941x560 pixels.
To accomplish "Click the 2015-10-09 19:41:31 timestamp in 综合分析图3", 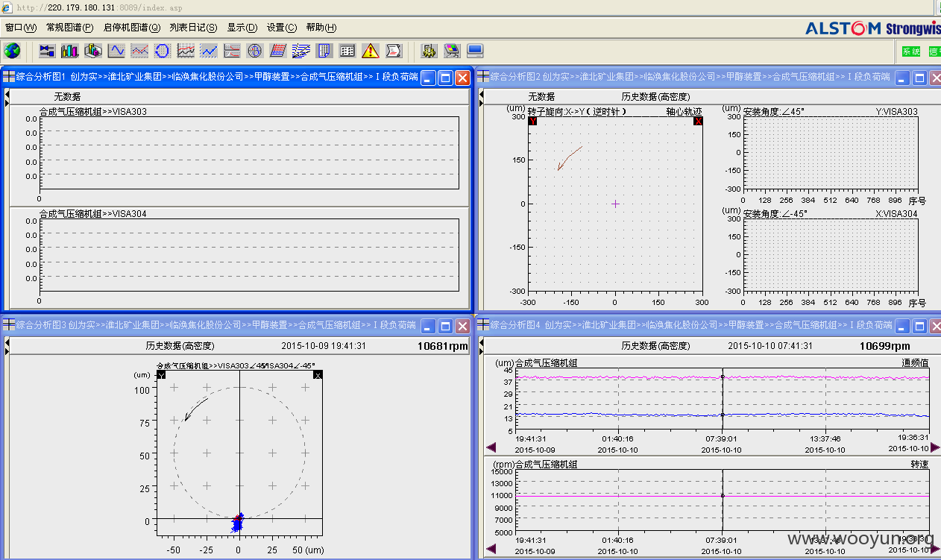I will click(x=324, y=346).
